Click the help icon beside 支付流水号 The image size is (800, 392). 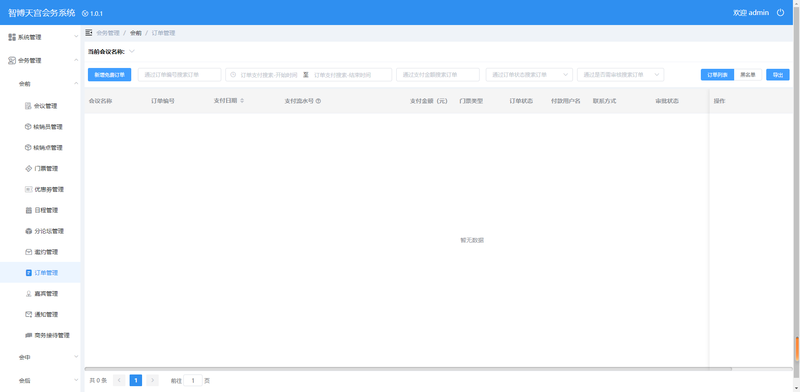point(318,101)
